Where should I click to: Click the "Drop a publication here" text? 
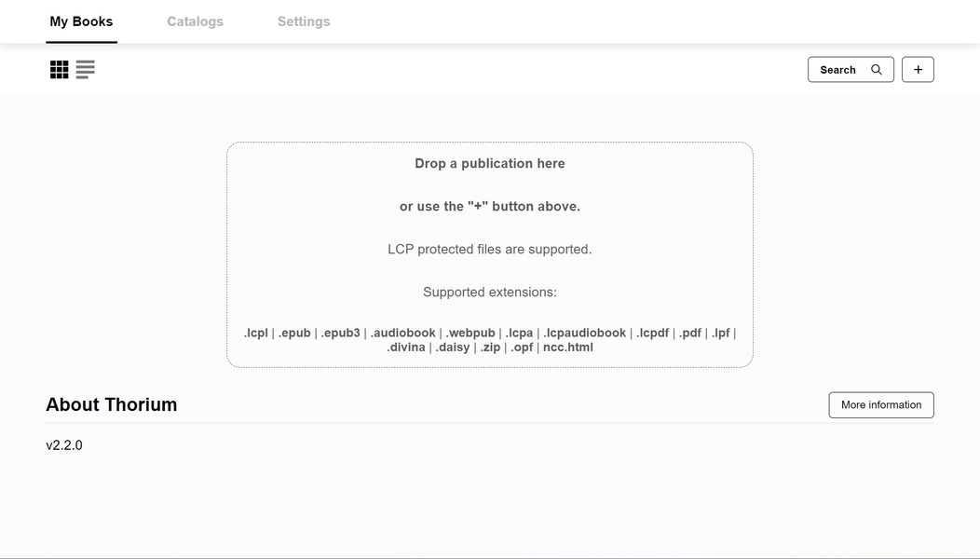pyautogui.click(x=490, y=163)
